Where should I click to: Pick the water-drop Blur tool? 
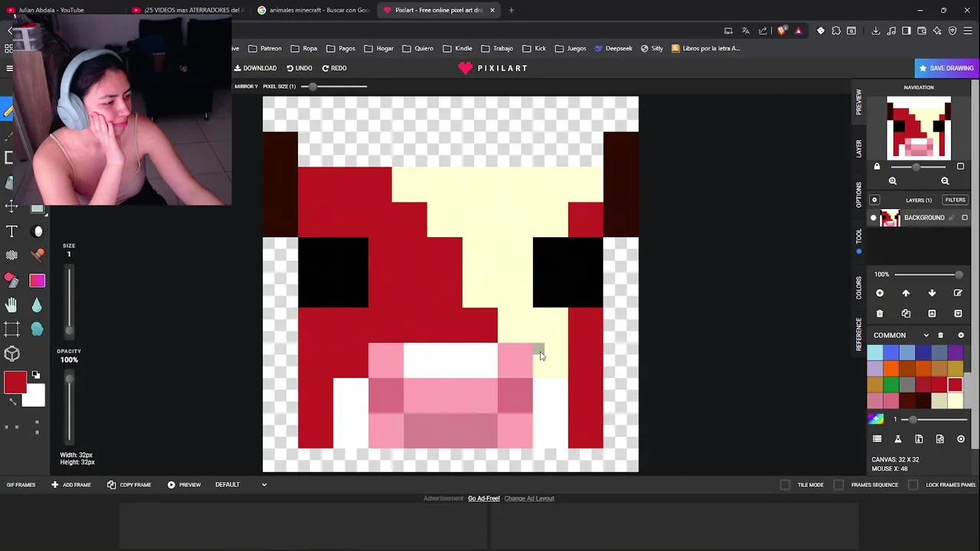(37, 305)
